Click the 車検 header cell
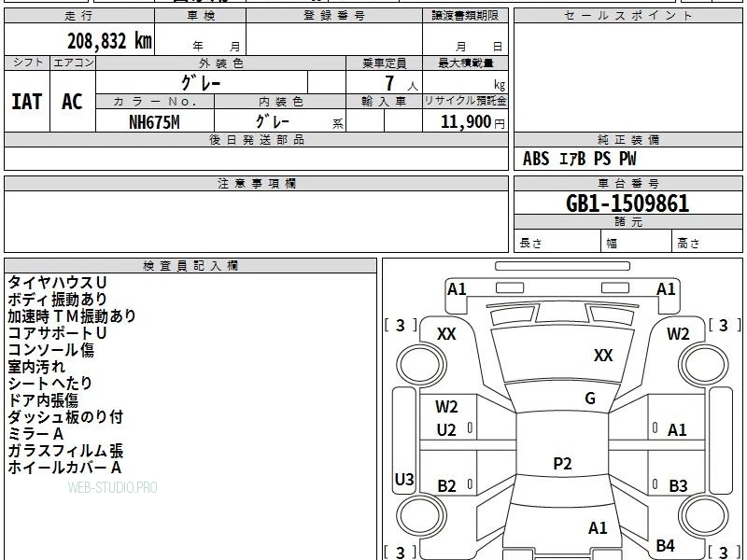Viewport: 747px width, 560px height. point(200,16)
